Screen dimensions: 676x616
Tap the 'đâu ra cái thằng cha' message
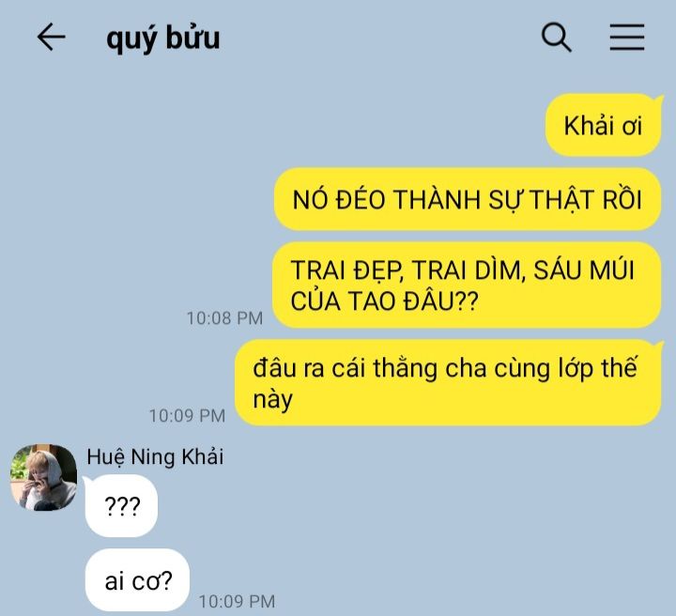[449, 383]
